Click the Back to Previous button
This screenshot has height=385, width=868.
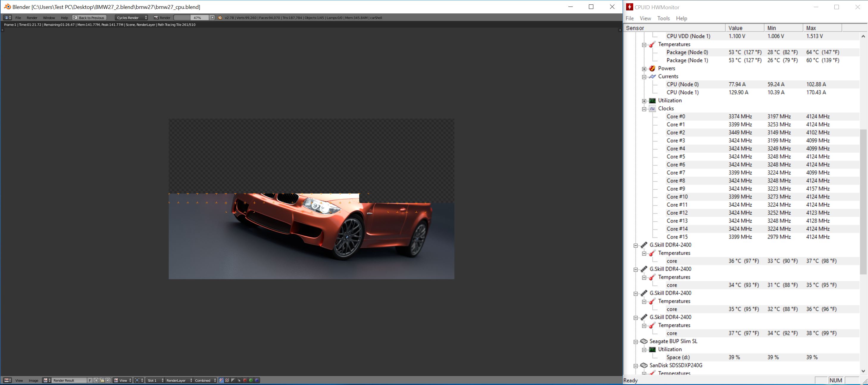click(x=89, y=18)
